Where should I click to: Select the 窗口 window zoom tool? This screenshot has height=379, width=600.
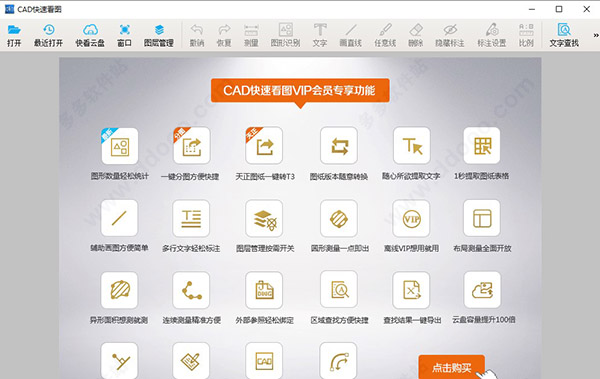tap(124, 35)
